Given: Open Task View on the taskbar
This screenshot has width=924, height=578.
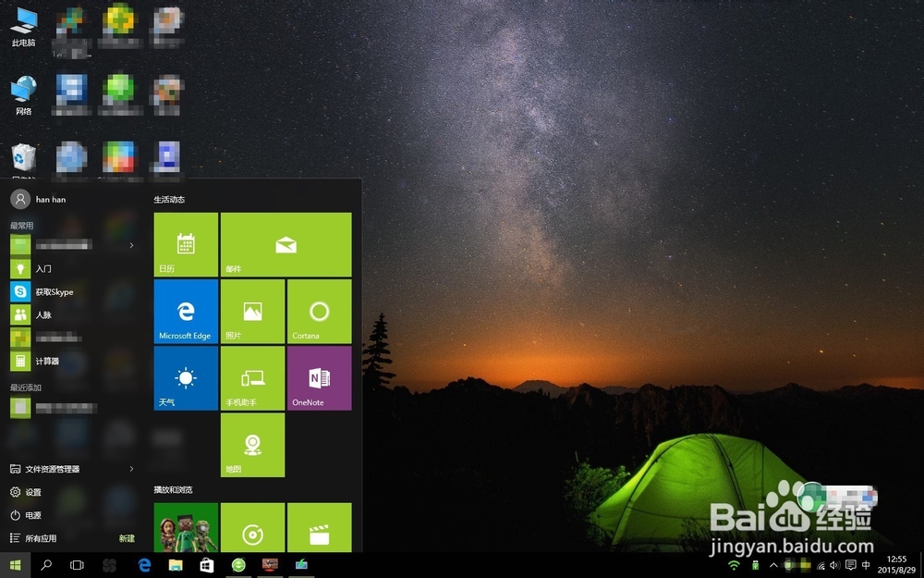Looking at the screenshot, I should click(77, 565).
